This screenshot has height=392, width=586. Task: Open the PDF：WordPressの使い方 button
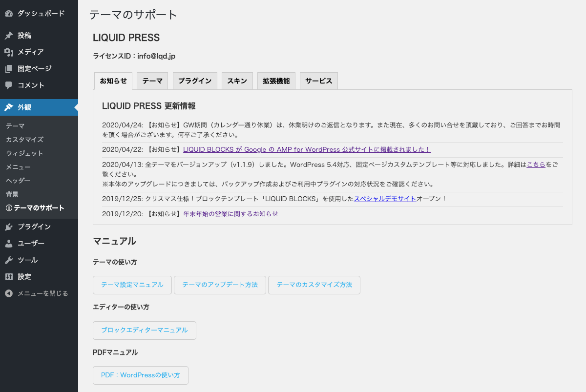point(141,375)
